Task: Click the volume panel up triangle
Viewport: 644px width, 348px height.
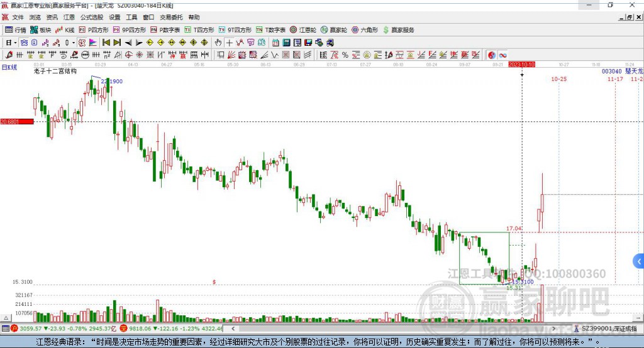Action: point(6,318)
